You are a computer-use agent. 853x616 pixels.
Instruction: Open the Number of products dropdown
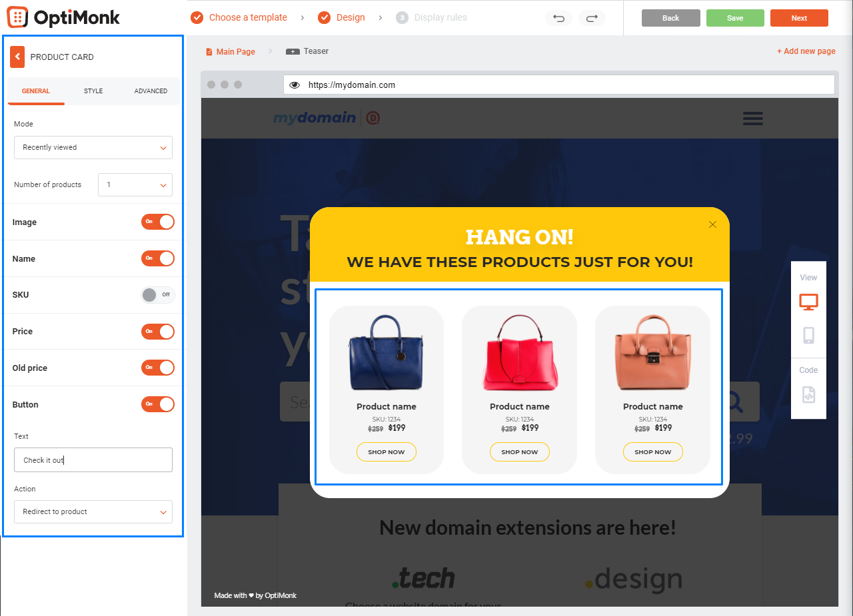[135, 184]
